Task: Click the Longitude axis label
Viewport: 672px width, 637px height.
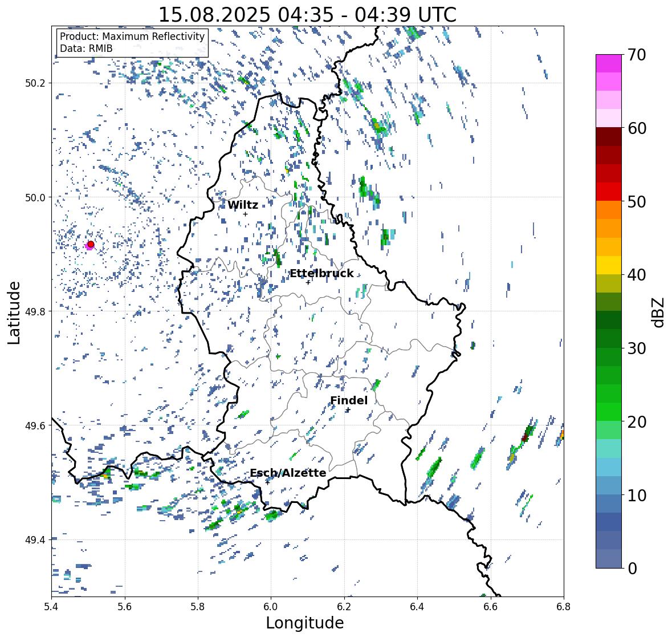Action: 305,623
